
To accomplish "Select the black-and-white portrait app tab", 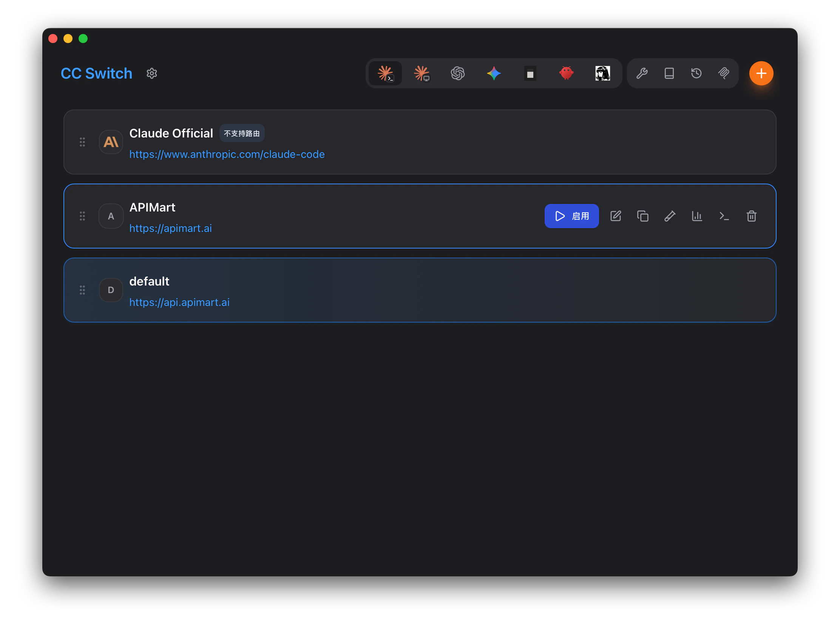I will point(602,73).
